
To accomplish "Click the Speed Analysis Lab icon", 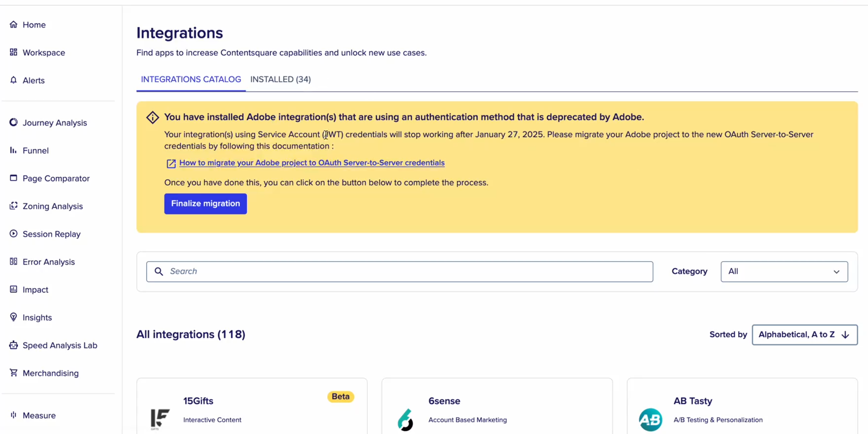I will point(14,345).
